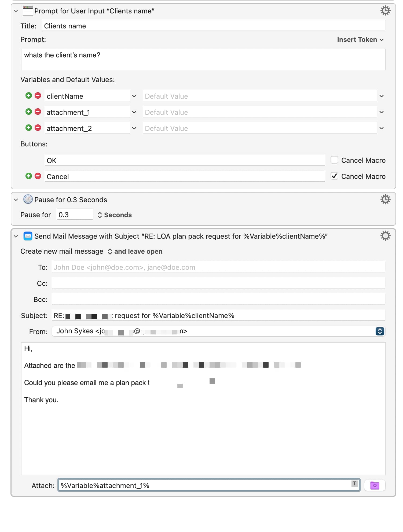Add a variable after clientName with green plus
This screenshot has height=532, width=403.
pos(29,96)
